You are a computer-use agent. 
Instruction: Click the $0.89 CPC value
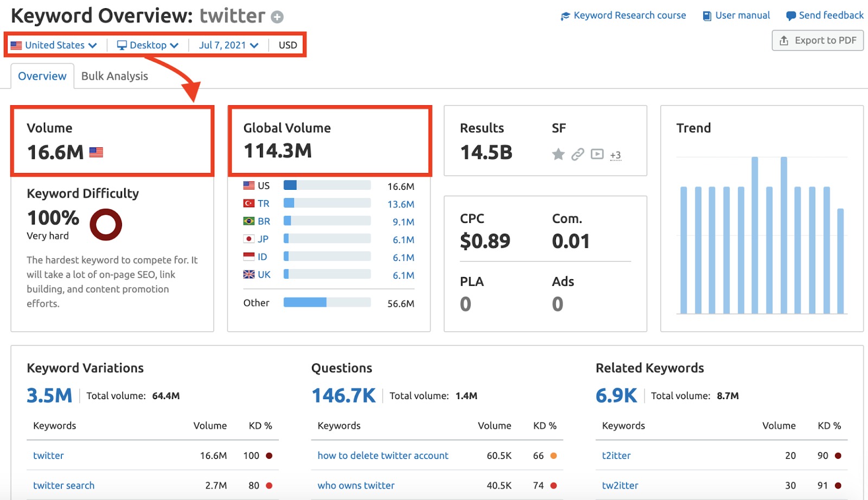[485, 241]
